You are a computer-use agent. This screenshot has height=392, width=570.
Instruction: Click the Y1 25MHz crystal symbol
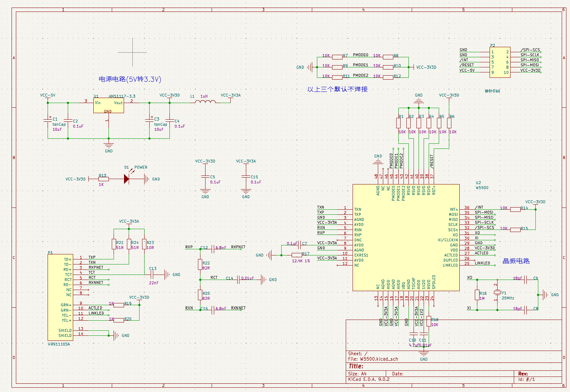[498, 293]
